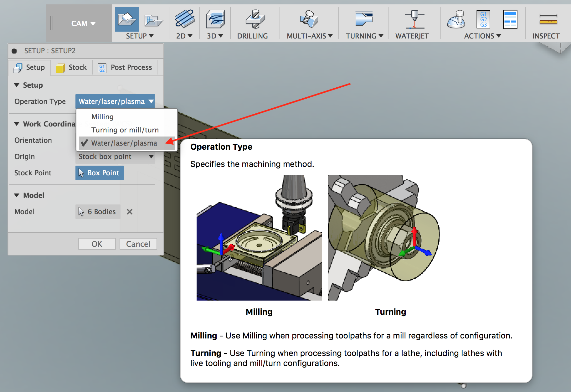Expand the SETUP toolbar menu

point(140,36)
